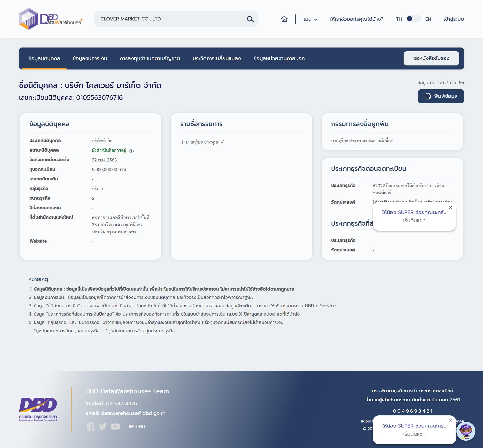Image resolution: width=483 pixels, height=448 pixels.
Task: Switch to the ข้อมูลงบการเงิน tab
Action: coord(90,58)
